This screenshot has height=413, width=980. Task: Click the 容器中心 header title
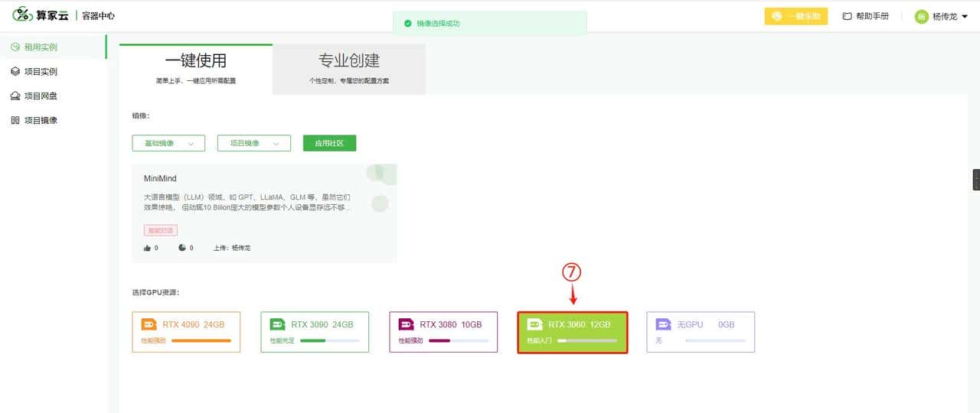pos(98,15)
